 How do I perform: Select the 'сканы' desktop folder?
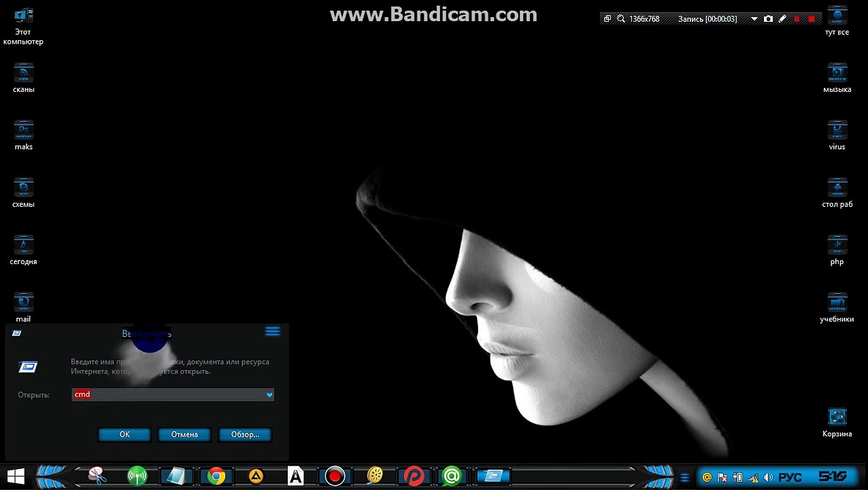coord(23,78)
